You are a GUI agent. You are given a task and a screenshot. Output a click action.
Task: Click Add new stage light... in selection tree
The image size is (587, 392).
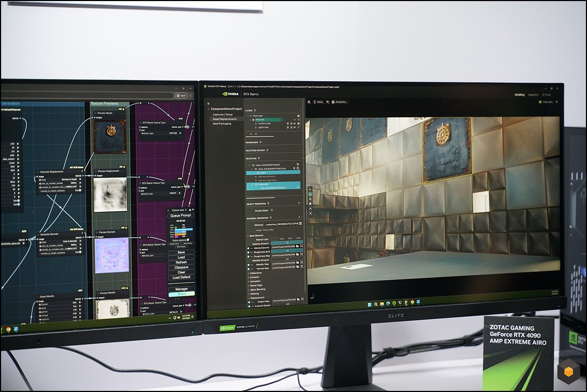[266, 180]
